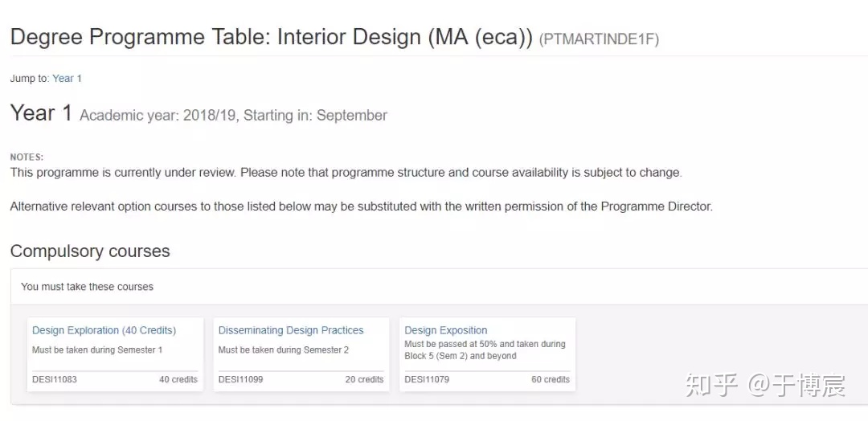This screenshot has width=868, height=421.
Task: Click the NOTES label
Action: pos(27,157)
